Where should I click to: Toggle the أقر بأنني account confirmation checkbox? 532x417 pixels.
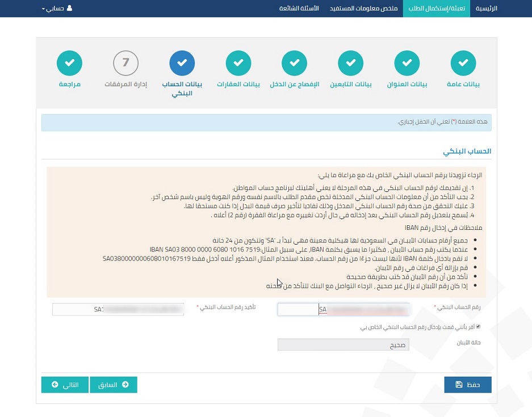(478, 327)
